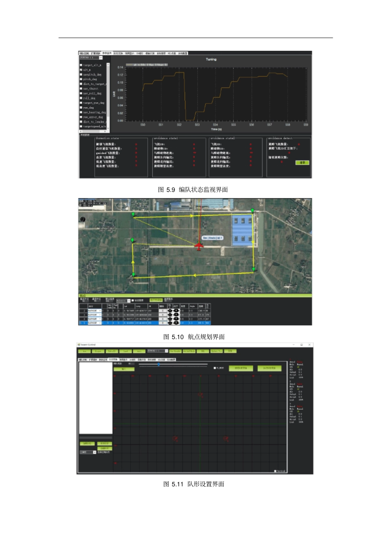Click the bottom-right green waypoint marker
The width and height of the screenshot is (392, 555).
pos(254,269)
